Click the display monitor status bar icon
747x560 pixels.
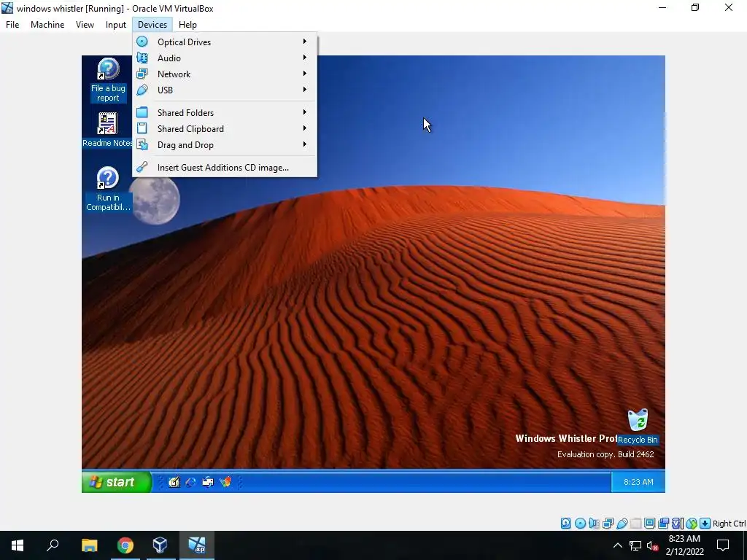point(649,524)
